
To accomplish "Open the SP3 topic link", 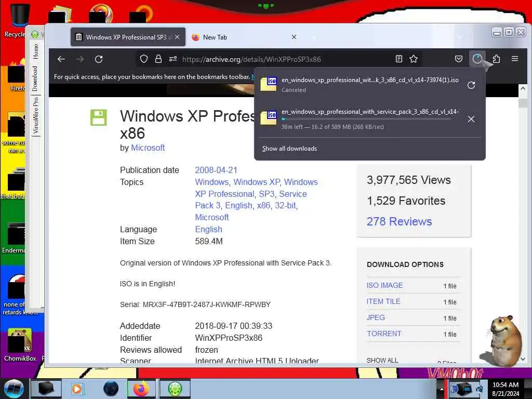I will click(x=267, y=194).
